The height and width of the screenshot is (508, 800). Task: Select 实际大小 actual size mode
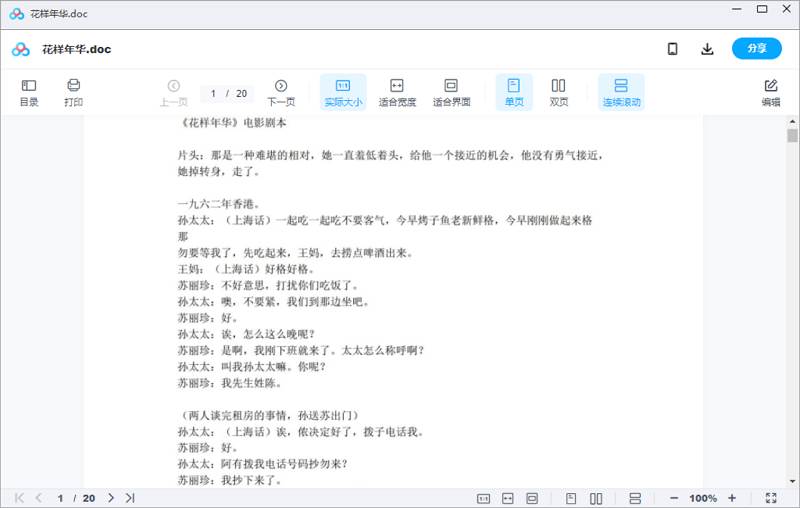[343, 93]
